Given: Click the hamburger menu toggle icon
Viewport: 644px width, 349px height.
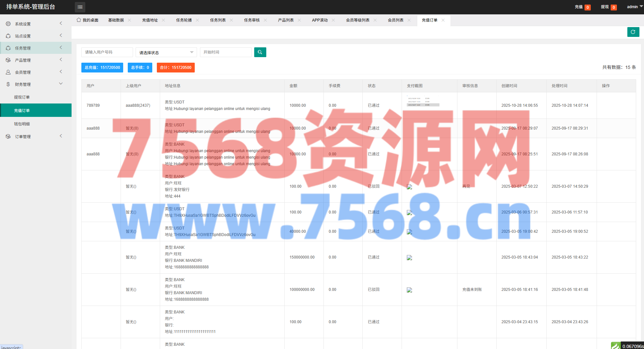Looking at the screenshot, I should pos(80,7).
